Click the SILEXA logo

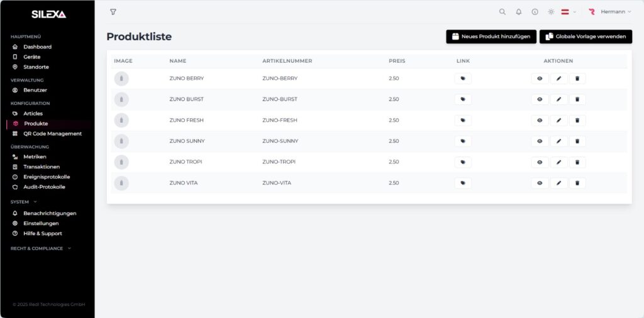pyautogui.click(x=48, y=14)
